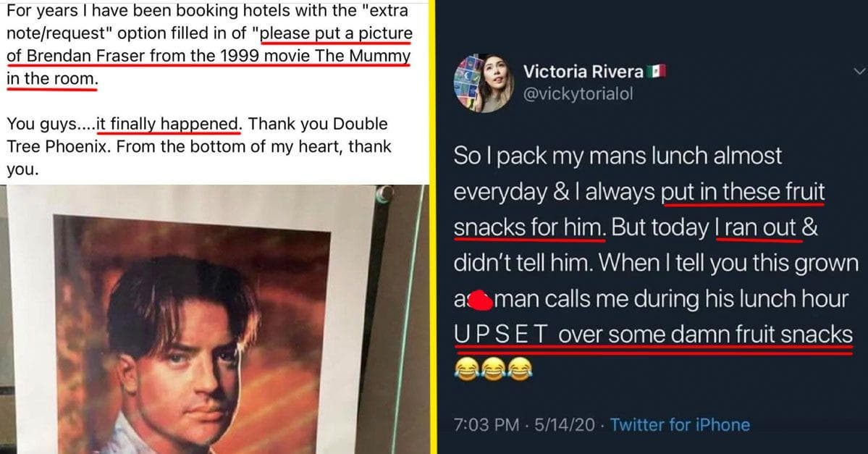Screen dimensions: 868x454
Task: Open the "Twitter for iPhone" source link
Action: click(x=680, y=424)
